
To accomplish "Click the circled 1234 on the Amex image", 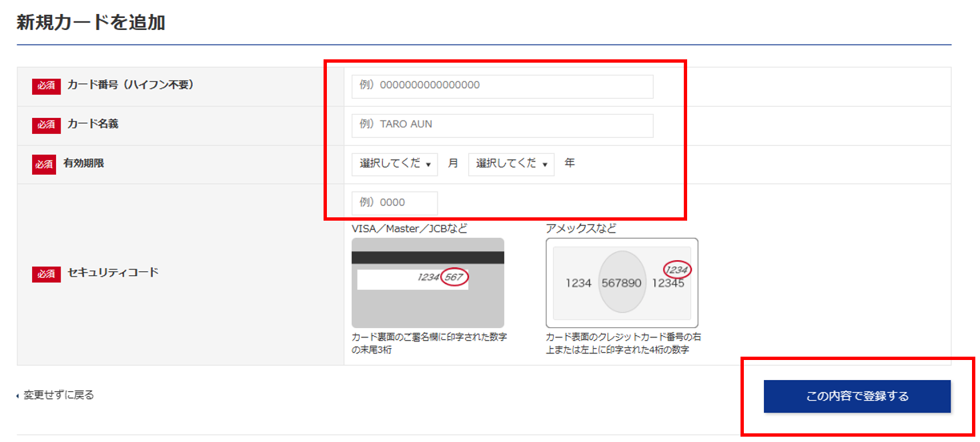I will click(x=676, y=269).
